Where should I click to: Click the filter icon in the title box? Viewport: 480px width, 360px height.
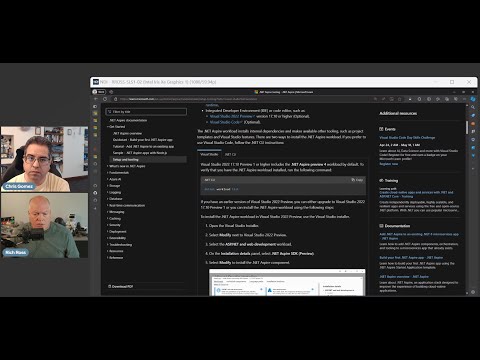[110, 112]
